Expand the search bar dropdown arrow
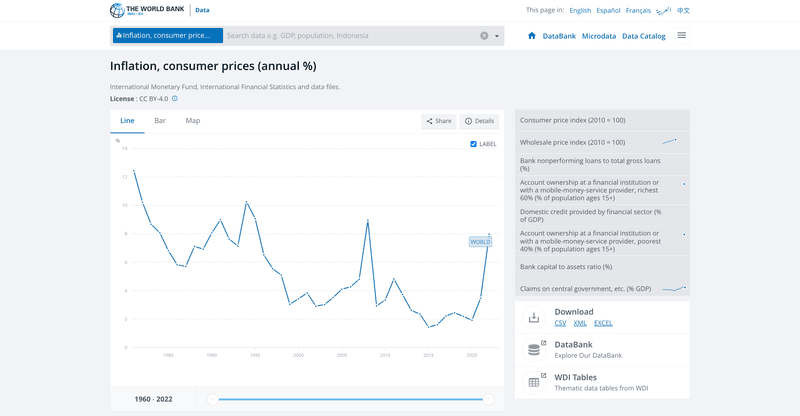800x416 pixels. (497, 36)
